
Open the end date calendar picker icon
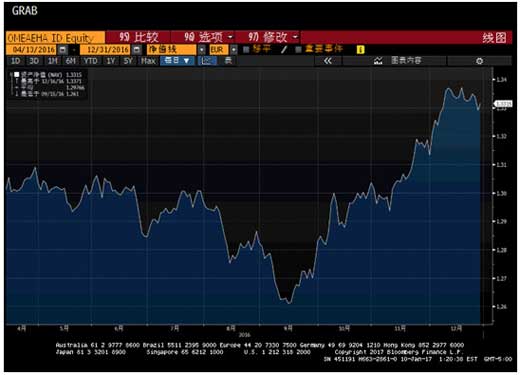point(137,50)
